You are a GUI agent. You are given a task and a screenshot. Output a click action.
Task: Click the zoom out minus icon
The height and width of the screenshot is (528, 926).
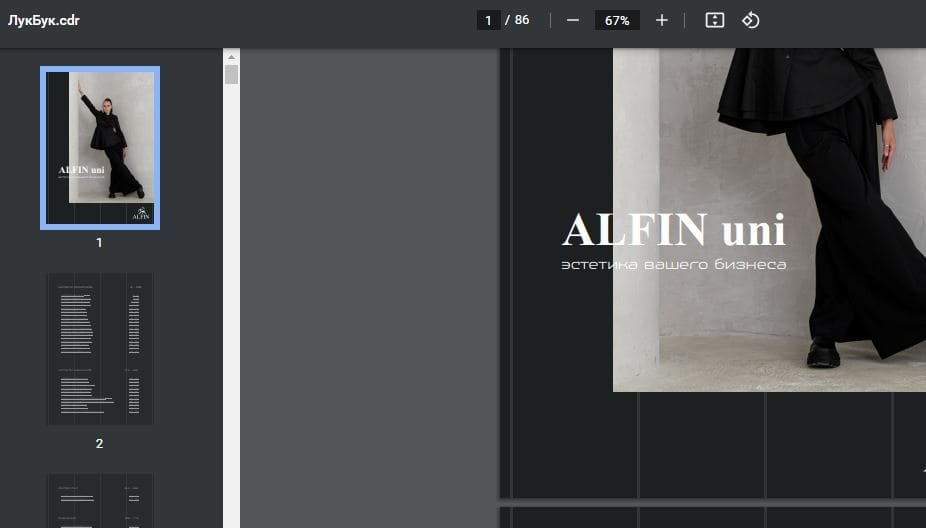572,20
